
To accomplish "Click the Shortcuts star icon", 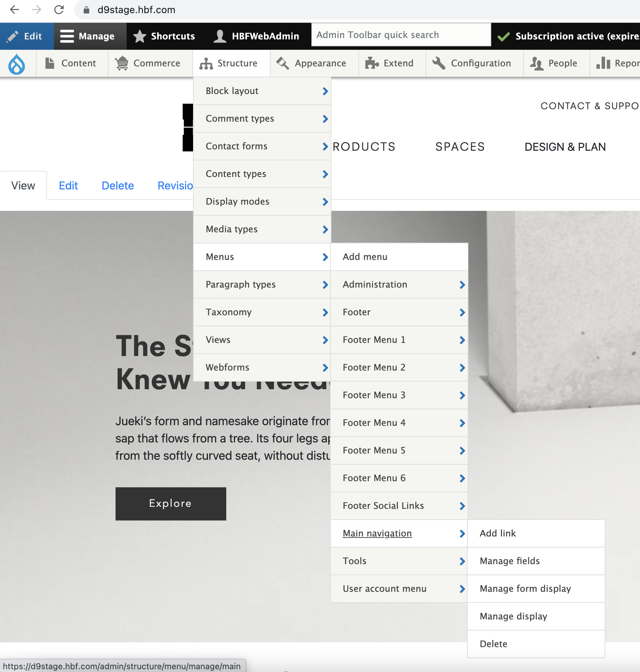I will [139, 36].
